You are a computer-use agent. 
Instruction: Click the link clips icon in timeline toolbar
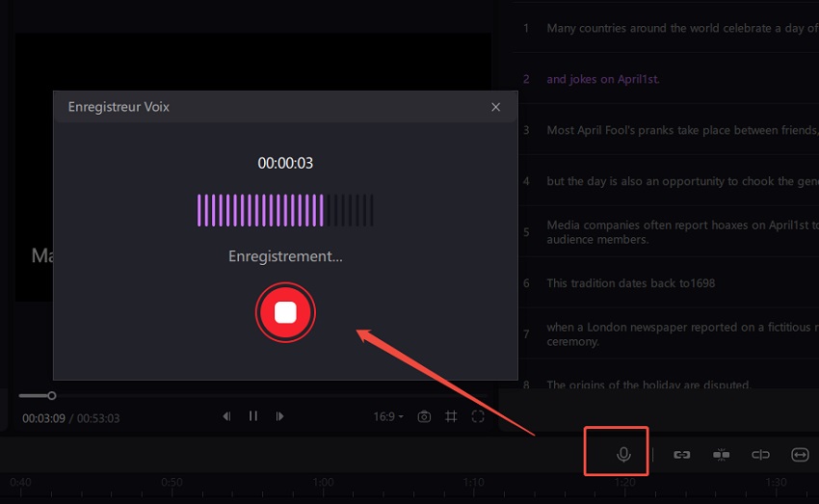[x=681, y=455]
